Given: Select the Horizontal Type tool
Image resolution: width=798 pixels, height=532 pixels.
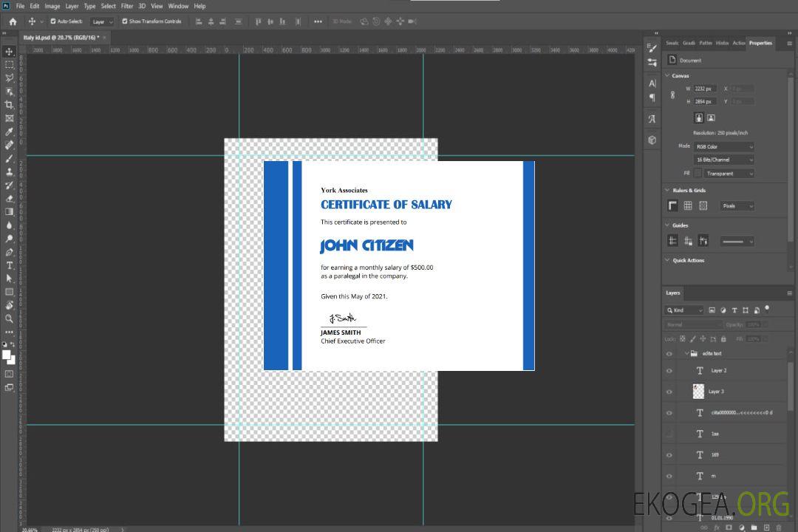Looking at the screenshot, I should (x=10, y=265).
